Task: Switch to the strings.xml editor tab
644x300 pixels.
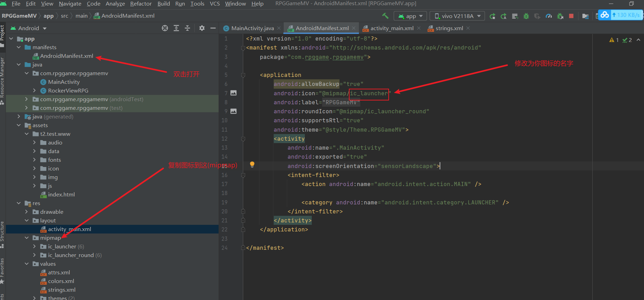Action: click(x=449, y=28)
